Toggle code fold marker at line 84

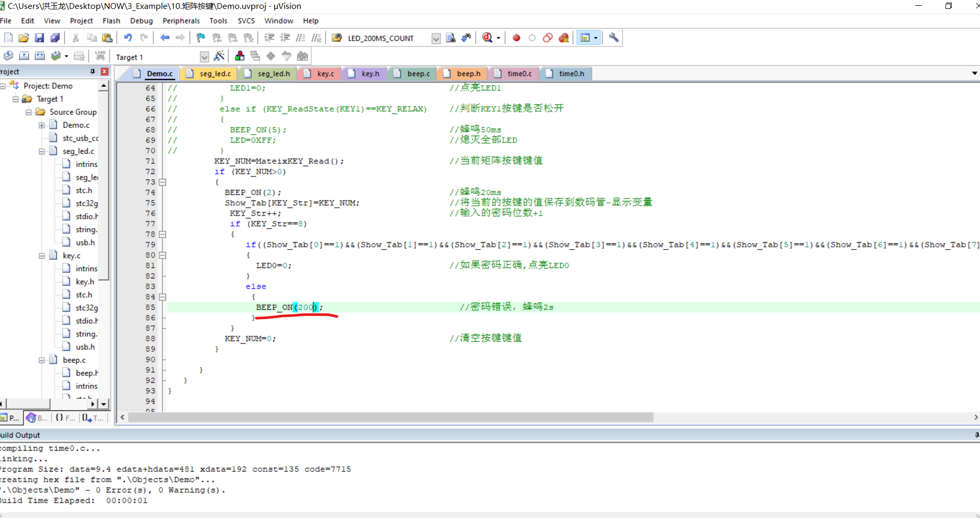(162, 297)
